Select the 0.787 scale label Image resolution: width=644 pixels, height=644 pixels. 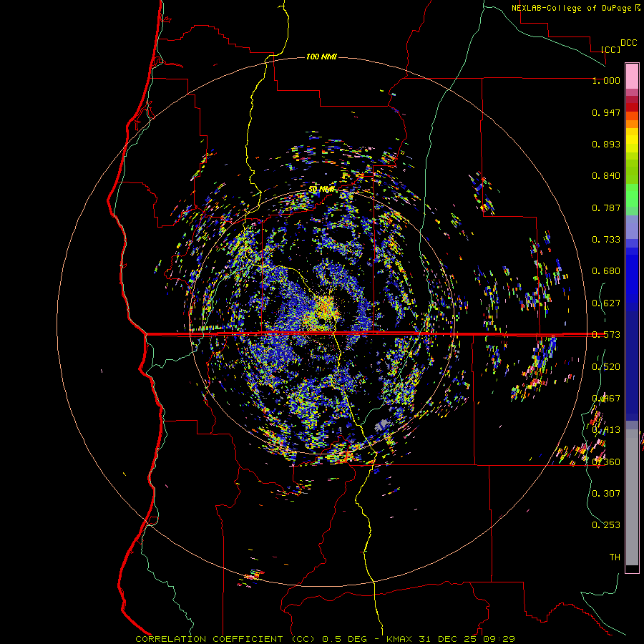(606, 208)
